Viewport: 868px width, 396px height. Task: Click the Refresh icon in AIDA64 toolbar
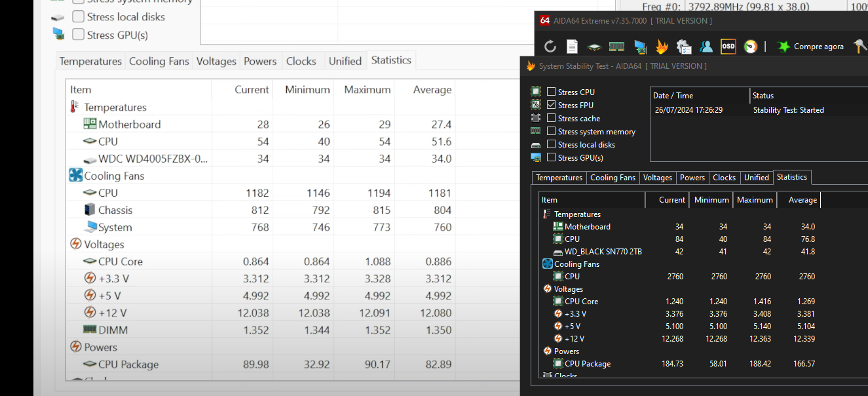pos(550,47)
